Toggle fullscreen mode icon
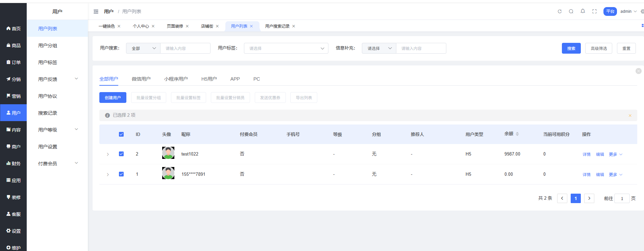644x251 pixels. pyautogui.click(x=594, y=11)
